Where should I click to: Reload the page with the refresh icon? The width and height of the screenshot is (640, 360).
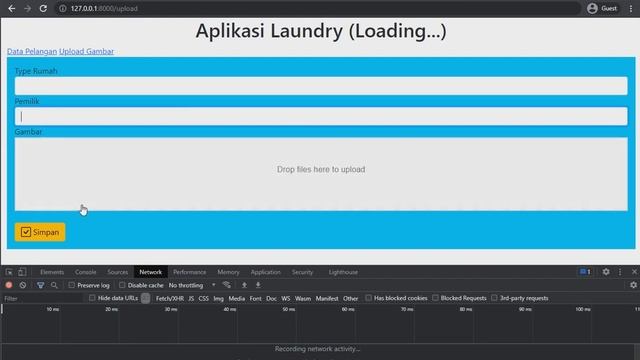pyautogui.click(x=43, y=8)
